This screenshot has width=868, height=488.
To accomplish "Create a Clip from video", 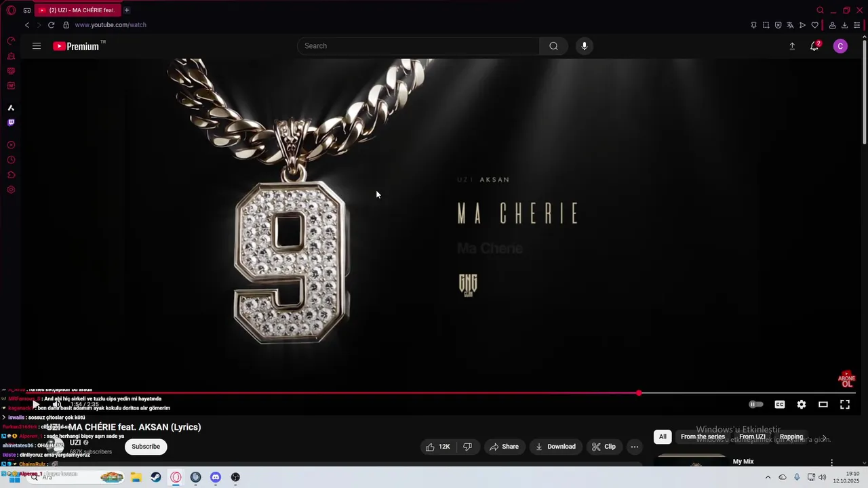I will [604, 447].
